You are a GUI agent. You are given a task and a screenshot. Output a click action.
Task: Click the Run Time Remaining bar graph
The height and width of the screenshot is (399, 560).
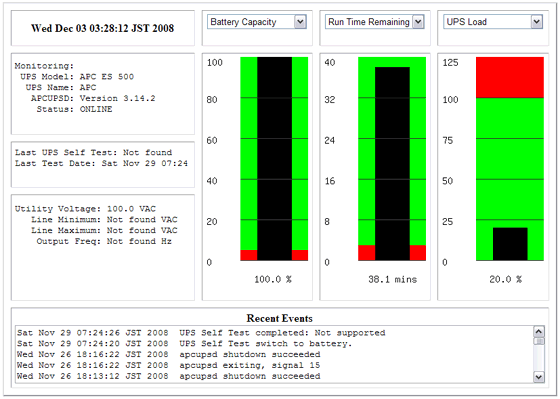click(x=392, y=159)
